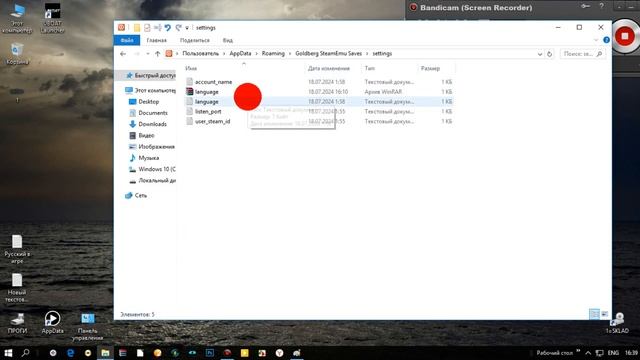Go back with the left arrow button
Image resolution: width=640 pixels, height=360 pixels.
click(x=123, y=54)
